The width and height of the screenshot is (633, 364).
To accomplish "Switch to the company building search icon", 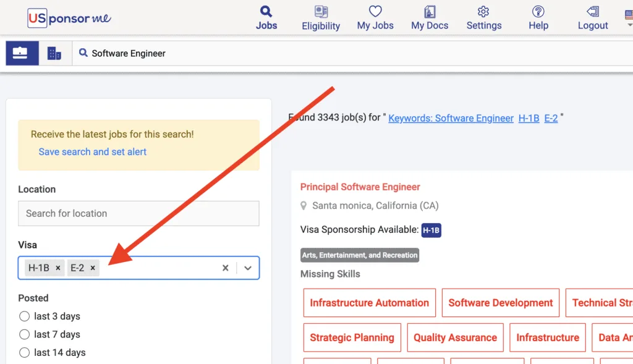I will coord(54,53).
